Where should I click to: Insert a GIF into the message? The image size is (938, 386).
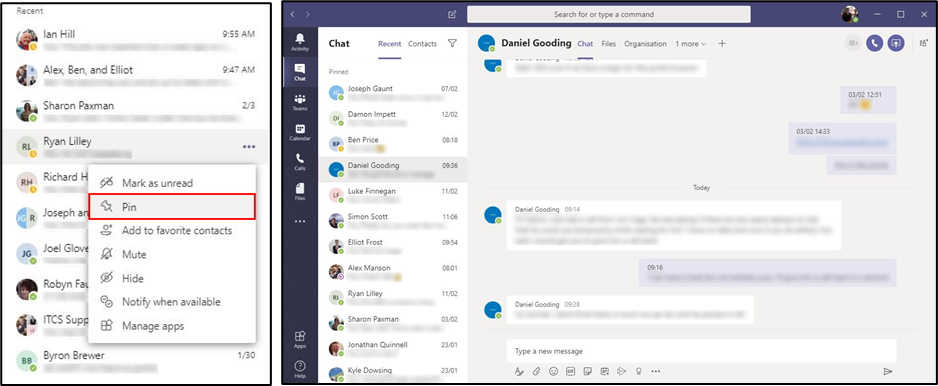click(x=571, y=372)
